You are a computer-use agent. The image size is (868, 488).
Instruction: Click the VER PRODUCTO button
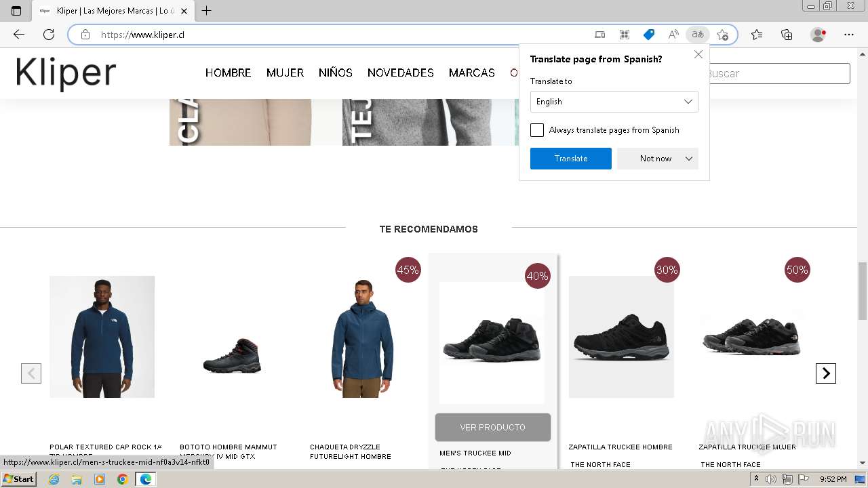(x=493, y=428)
